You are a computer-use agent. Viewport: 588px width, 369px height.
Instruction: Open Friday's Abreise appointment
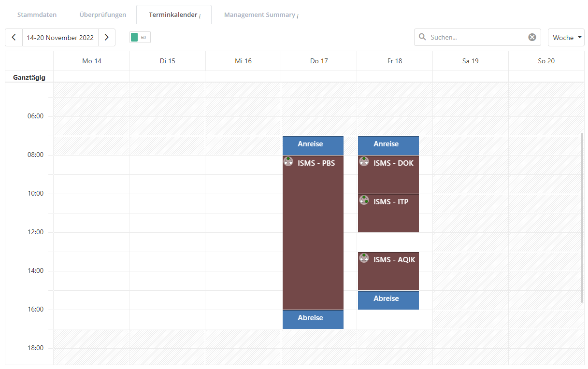388,299
